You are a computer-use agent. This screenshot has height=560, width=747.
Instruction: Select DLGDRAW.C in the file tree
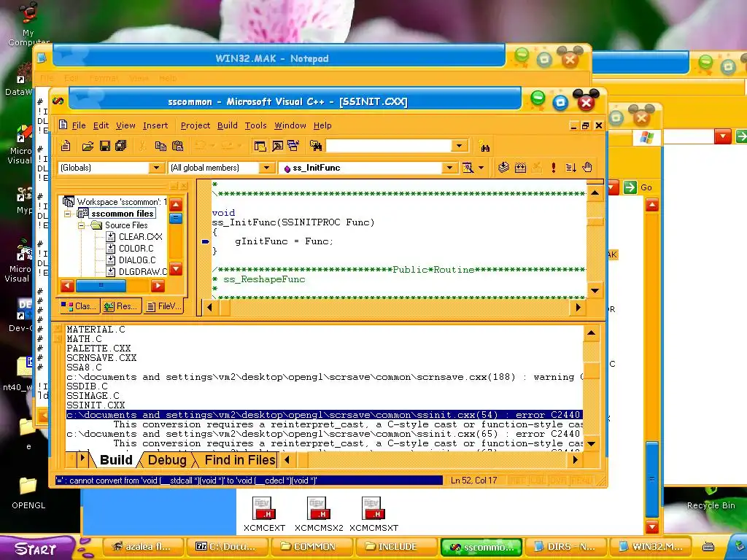coord(142,271)
